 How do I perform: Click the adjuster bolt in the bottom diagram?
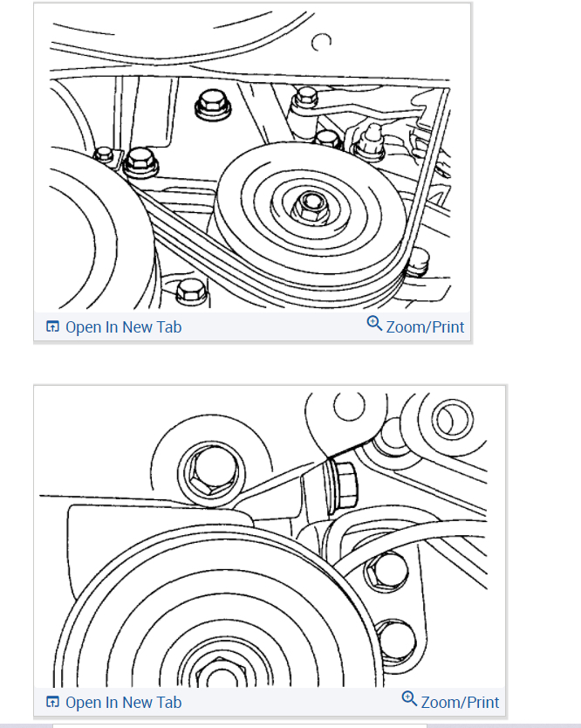tap(342, 485)
